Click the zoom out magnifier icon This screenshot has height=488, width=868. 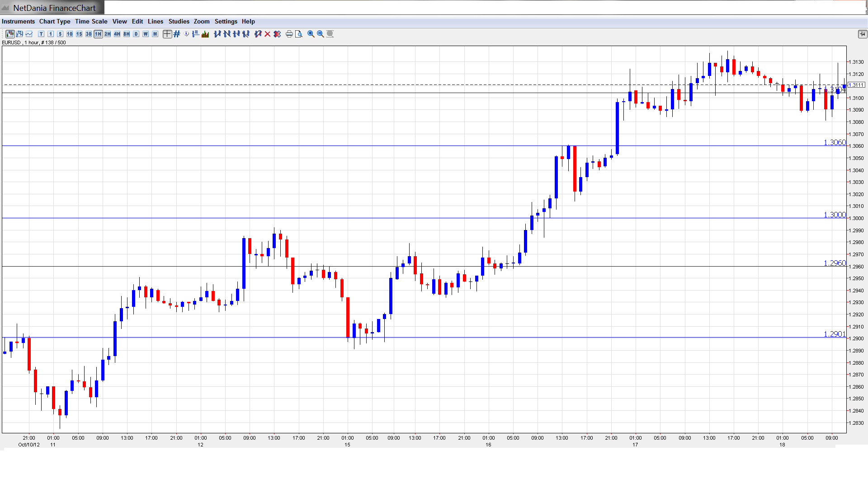(x=321, y=34)
